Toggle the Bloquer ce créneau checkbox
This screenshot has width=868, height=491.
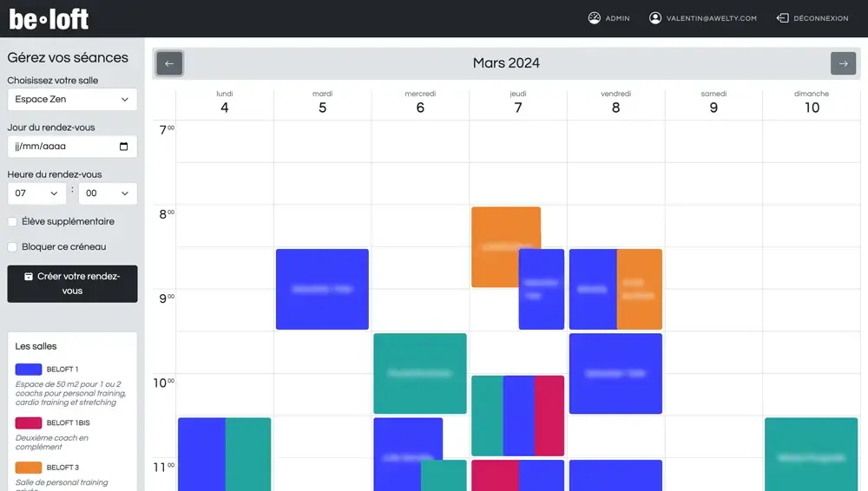(12, 247)
